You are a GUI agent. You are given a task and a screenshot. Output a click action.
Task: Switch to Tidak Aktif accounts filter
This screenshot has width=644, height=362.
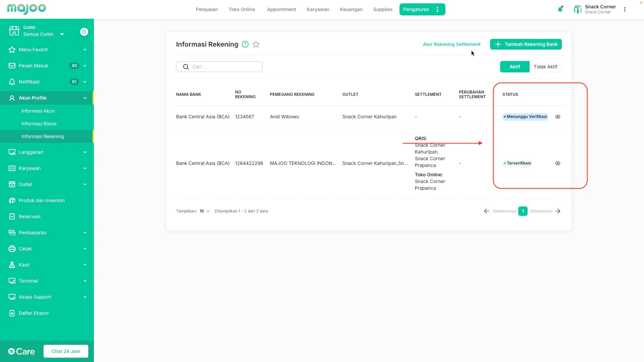(545, 67)
